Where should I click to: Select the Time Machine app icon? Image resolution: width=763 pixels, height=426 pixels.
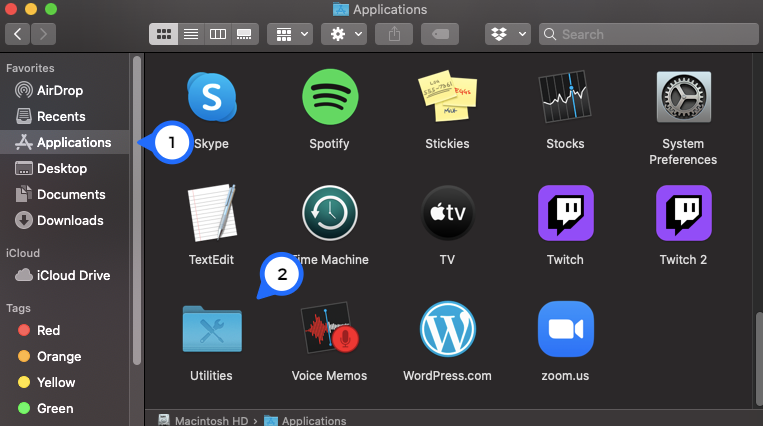(x=330, y=213)
